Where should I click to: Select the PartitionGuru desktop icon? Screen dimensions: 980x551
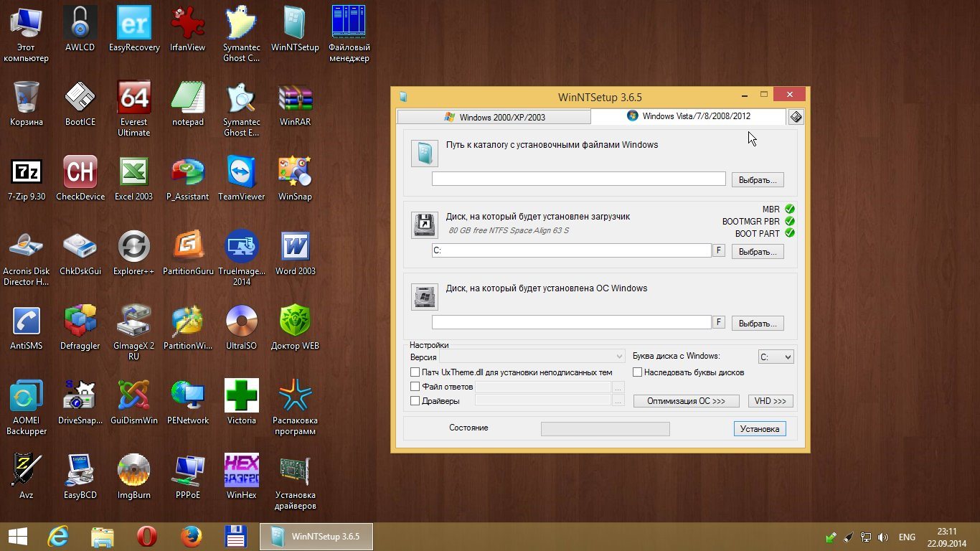(188, 253)
